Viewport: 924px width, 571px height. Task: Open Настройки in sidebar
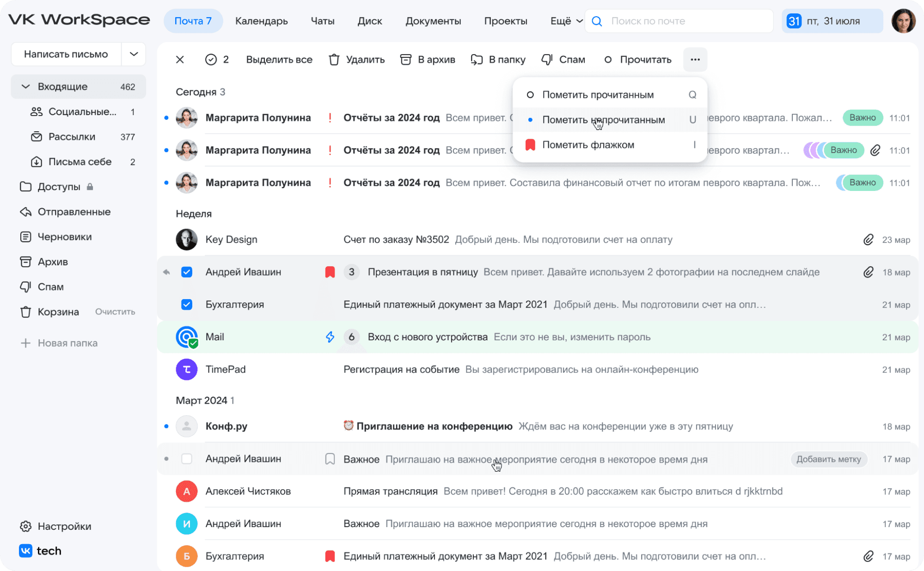(x=56, y=526)
